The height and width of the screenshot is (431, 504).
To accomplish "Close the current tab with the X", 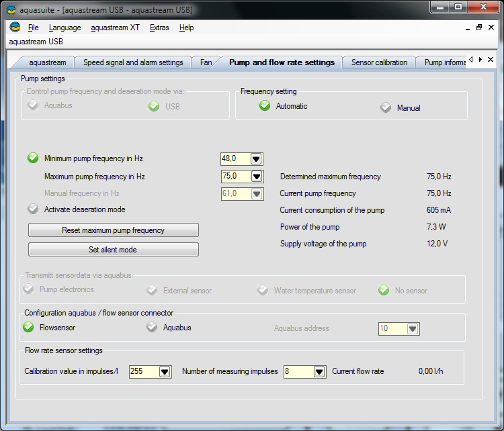I will (491, 60).
